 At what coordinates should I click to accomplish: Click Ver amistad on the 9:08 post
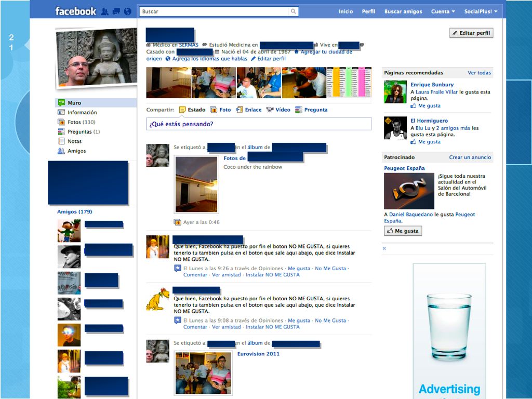(227, 327)
